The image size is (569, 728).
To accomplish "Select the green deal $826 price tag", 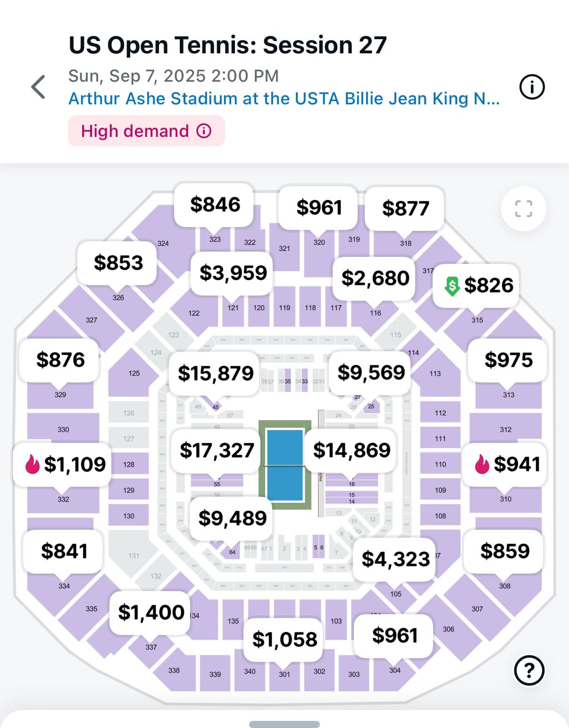I will coord(476,285).
